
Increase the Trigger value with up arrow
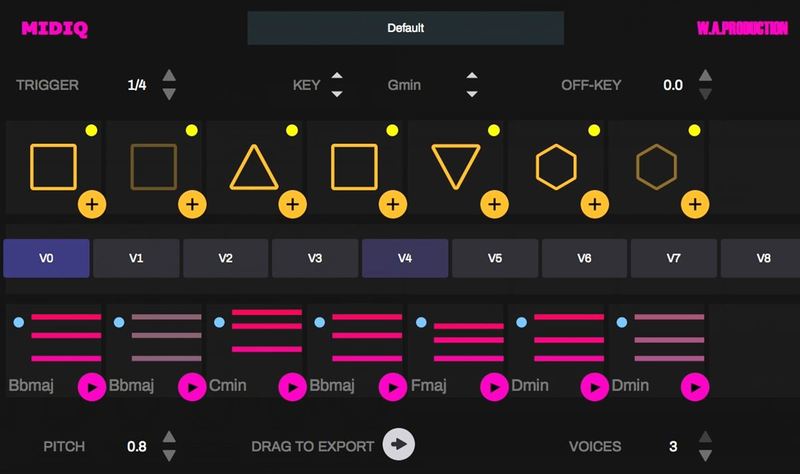click(x=169, y=76)
